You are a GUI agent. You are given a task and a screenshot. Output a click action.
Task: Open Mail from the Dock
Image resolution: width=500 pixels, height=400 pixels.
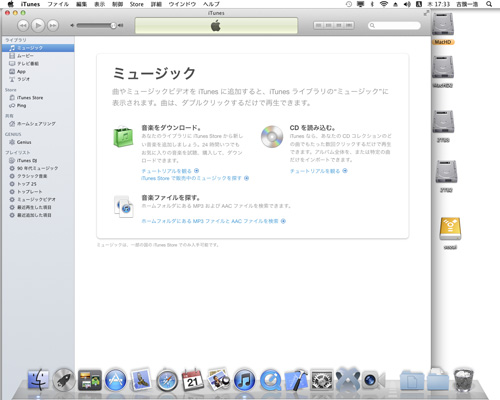click(x=141, y=379)
